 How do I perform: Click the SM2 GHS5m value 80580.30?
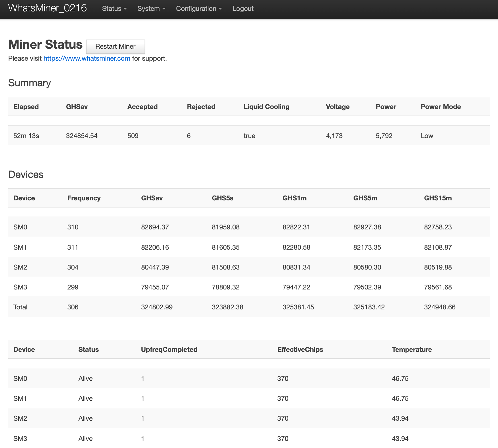pos(367,267)
